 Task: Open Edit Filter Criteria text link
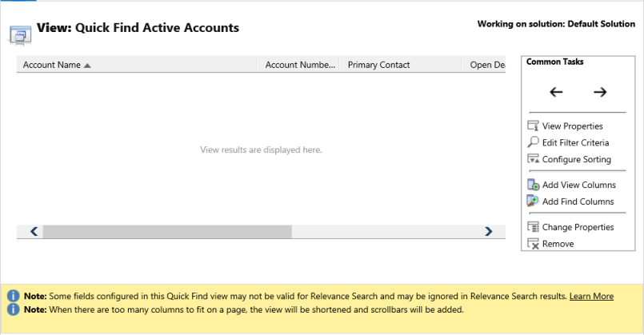coord(575,142)
